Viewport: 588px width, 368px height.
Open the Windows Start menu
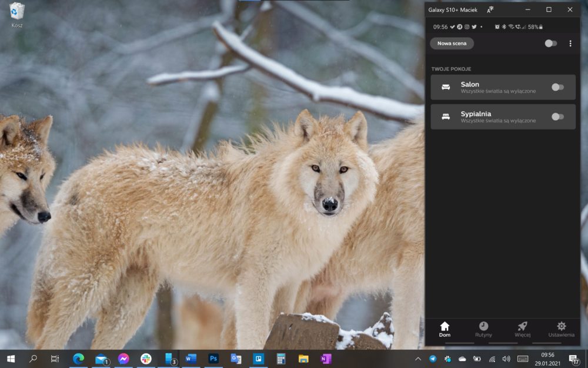(x=11, y=359)
